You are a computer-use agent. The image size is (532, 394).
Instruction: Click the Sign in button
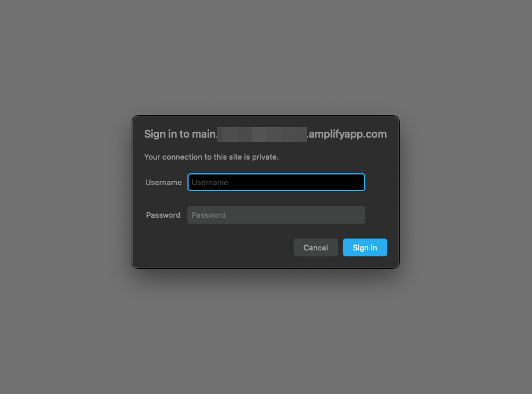pyautogui.click(x=365, y=247)
